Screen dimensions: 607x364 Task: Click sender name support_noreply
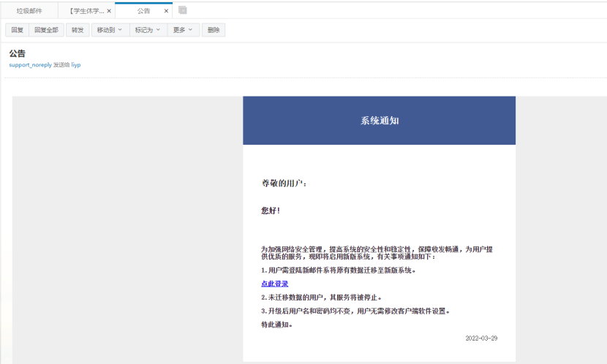tap(30, 65)
